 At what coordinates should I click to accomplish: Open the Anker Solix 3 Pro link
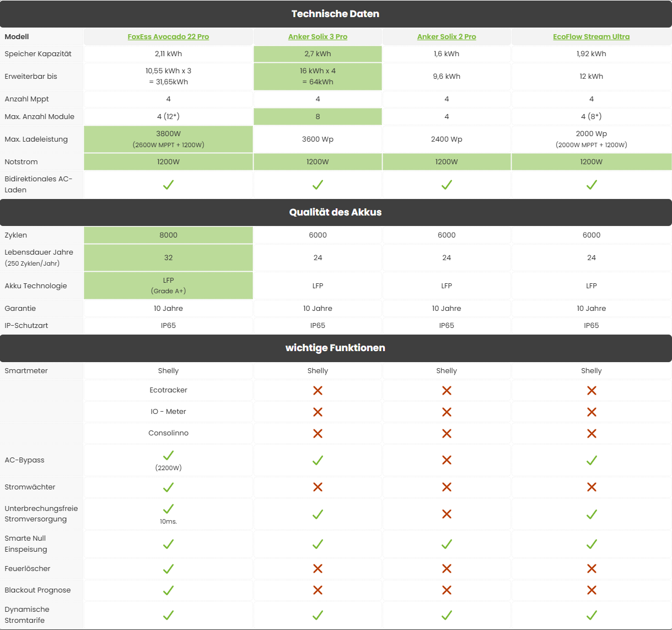(318, 37)
